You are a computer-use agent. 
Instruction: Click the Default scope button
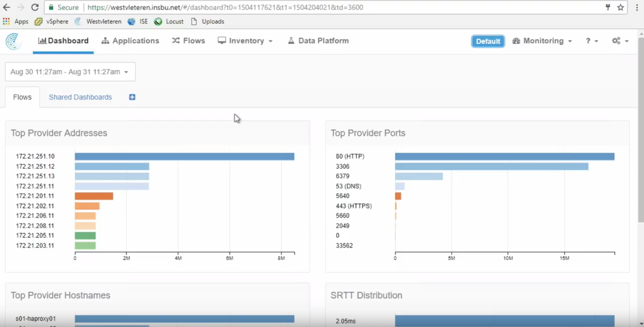tap(488, 41)
